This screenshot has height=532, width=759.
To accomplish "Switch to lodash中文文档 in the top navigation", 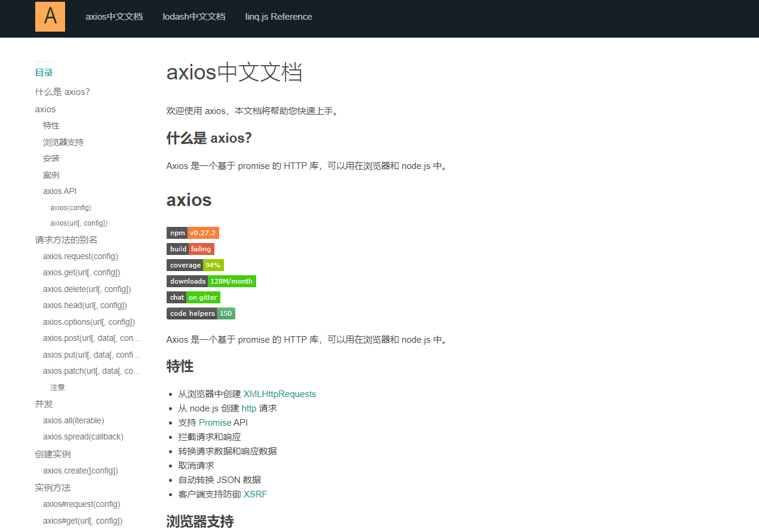I will [194, 17].
